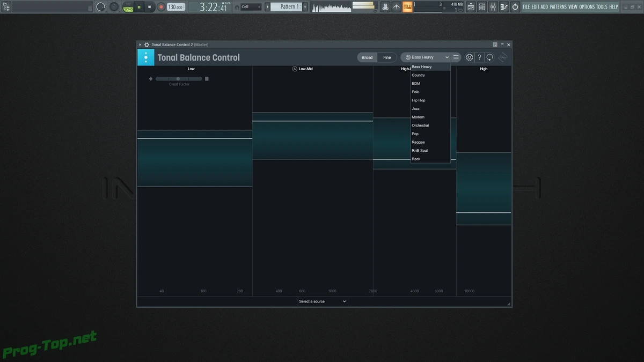This screenshot has height=362, width=644.
Task: Select EDM target curve
Action: (430, 84)
